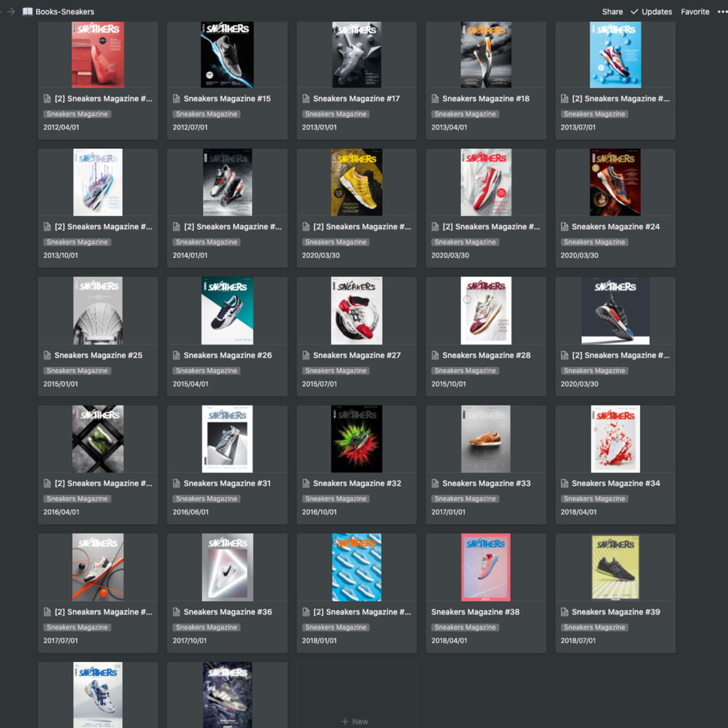728x728 pixels.
Task: Click page icon of Sneakers Magazine #33
Action: point(435,484)
